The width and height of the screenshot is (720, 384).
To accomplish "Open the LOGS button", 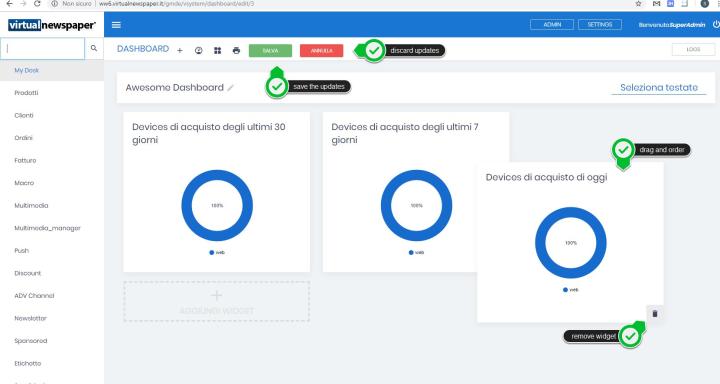I will [x=693, y=49].
